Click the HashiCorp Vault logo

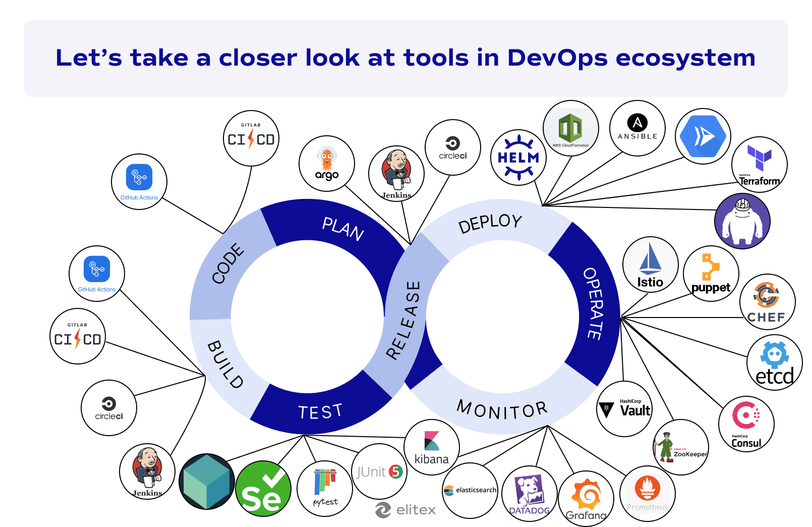coord(624,409)
